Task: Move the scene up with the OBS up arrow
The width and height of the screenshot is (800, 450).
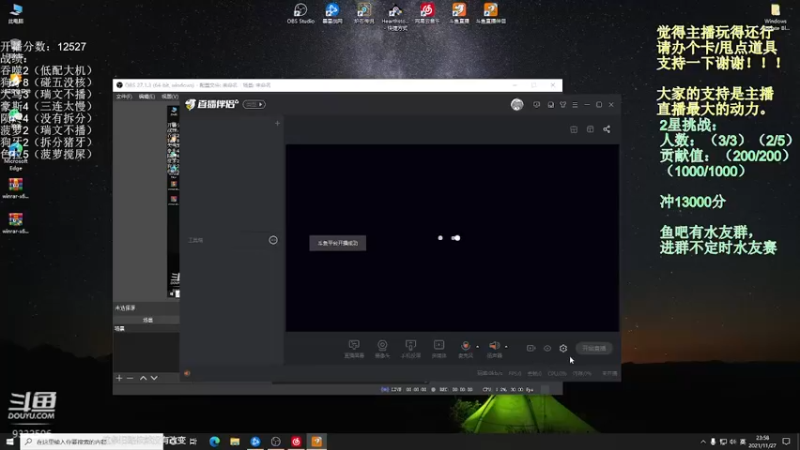Action: pyautogui.click(x=143, y=378)
